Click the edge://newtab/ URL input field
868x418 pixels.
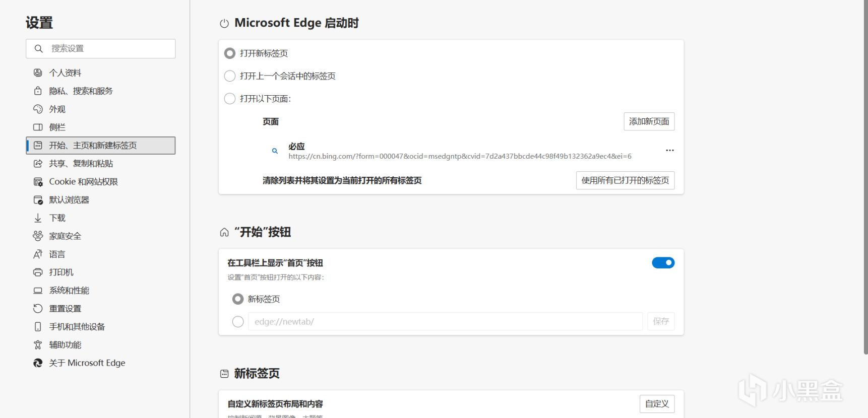(x=445, y=321)
